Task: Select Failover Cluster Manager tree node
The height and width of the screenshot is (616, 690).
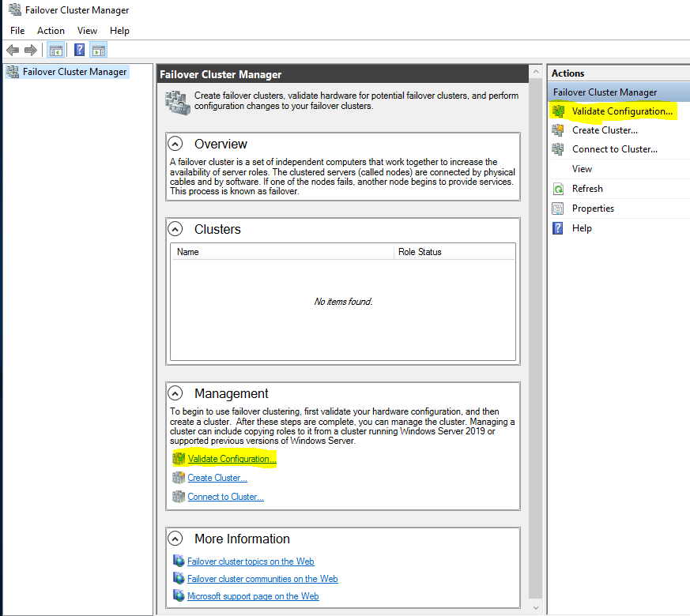Action: click(74, 72)
